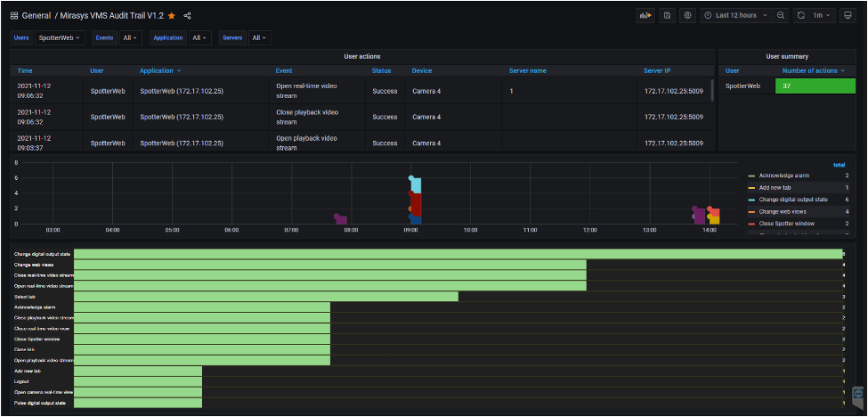Image resolution: width=868 pixels, height=417 pixels.
Task: Unstar the dashboard via the orange star
Action: coord(172,16)
